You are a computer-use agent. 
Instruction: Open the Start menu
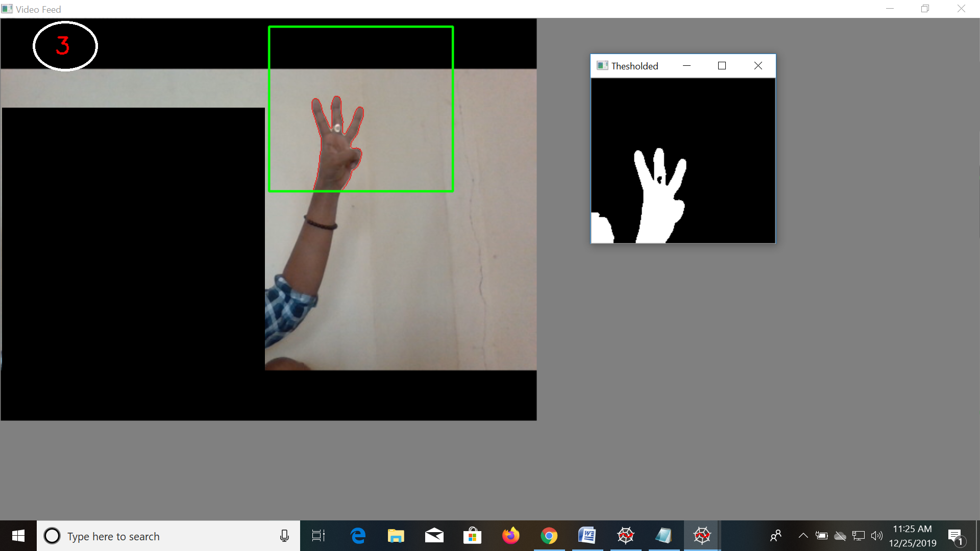tap(18, 536)
